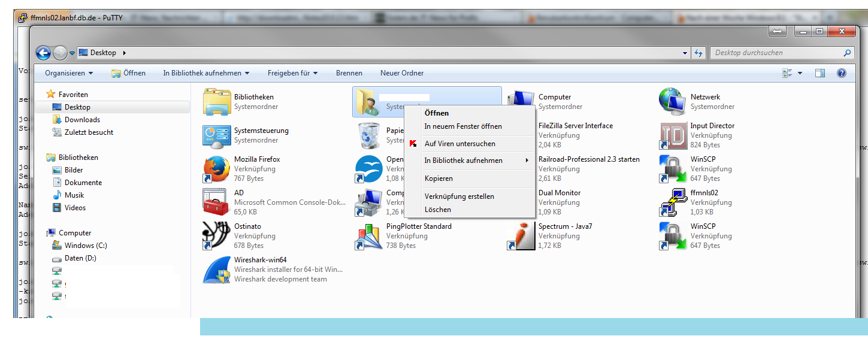Select Computer in the navigation pane
This screenshot has width=868, height=339.
tap(68, 233)
